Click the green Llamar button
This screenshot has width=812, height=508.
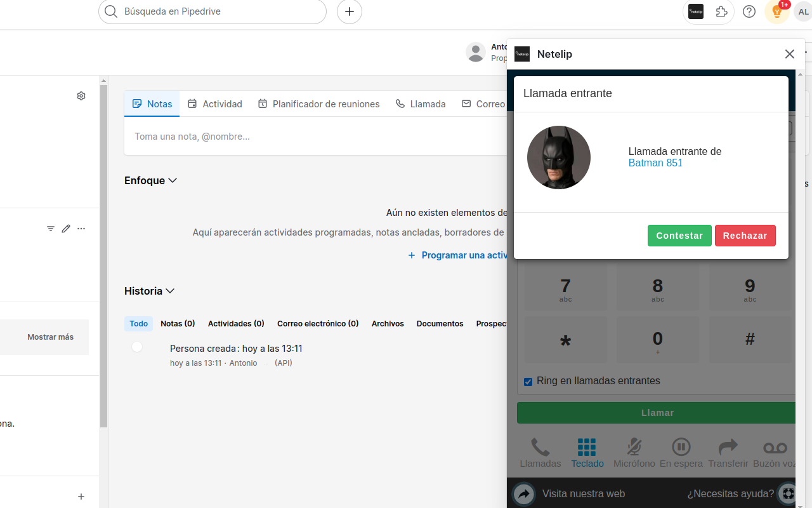pyautogui.click(x=657, y=413)
